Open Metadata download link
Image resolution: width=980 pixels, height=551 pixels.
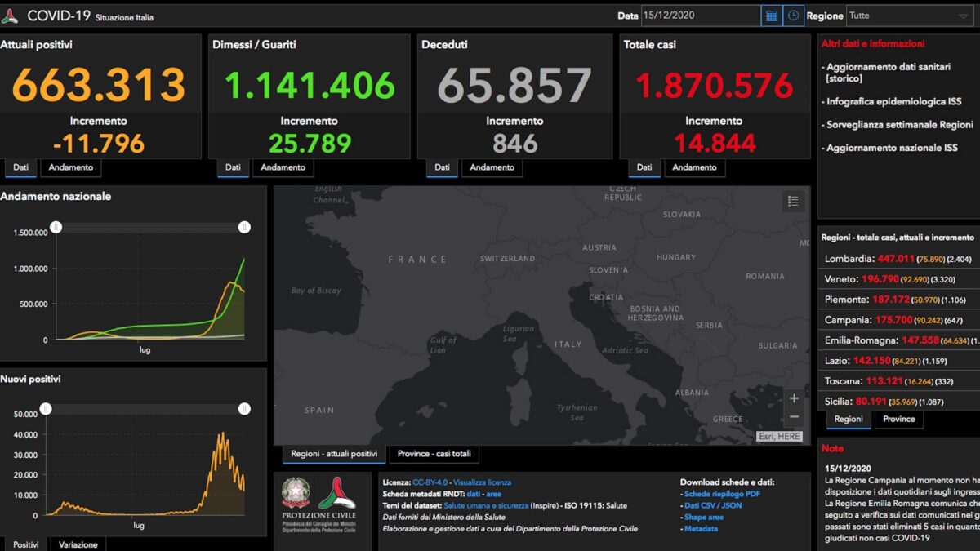701,528
